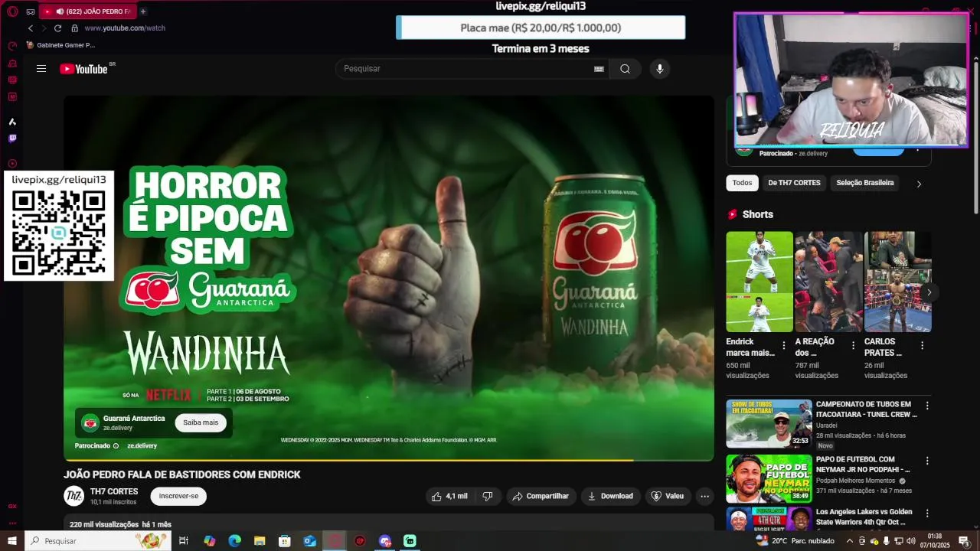
Task: Open the TH7 CORTES channel name
Action: click(x=114, y=491)
